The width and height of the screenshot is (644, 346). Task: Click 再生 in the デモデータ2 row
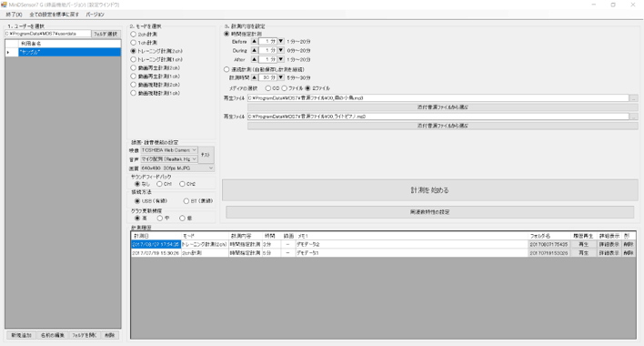[x=583, y=245]
